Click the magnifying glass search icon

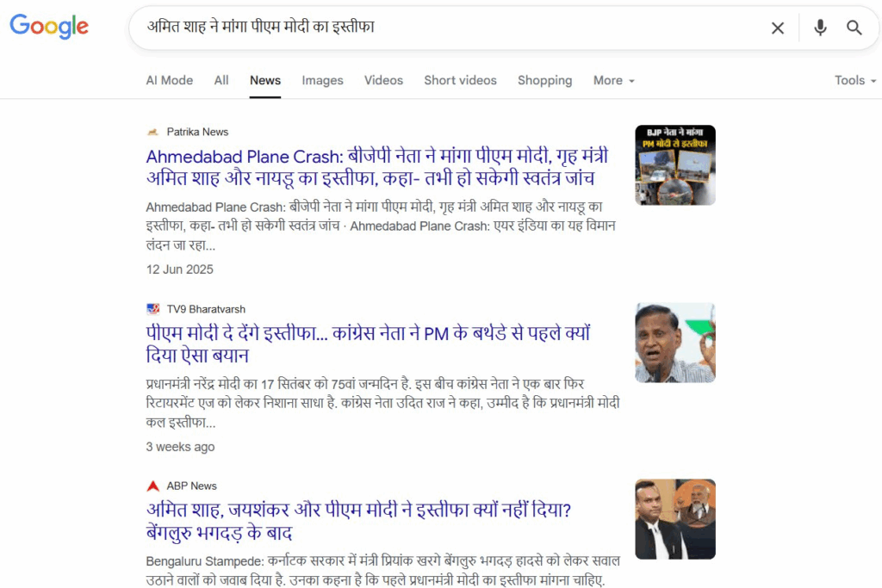[854, 28]
